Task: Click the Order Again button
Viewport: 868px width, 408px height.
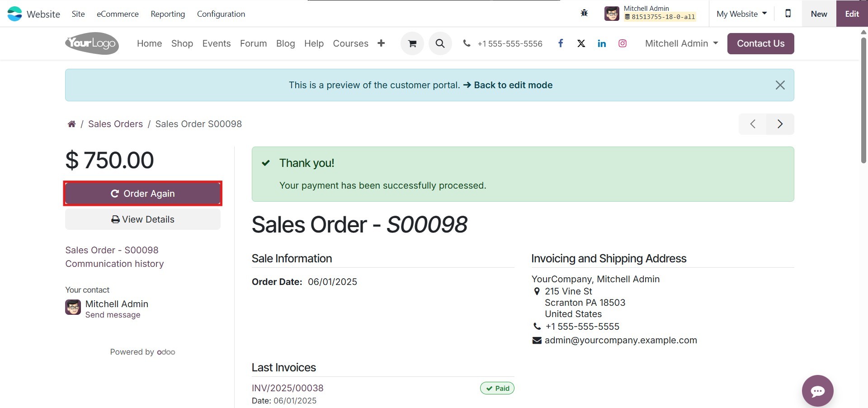Action: click(143, 194)
